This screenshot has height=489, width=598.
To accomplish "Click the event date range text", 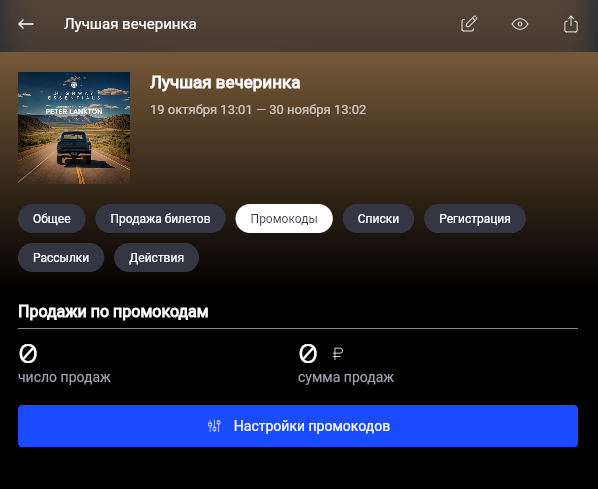I will click(x=258, y=110).
